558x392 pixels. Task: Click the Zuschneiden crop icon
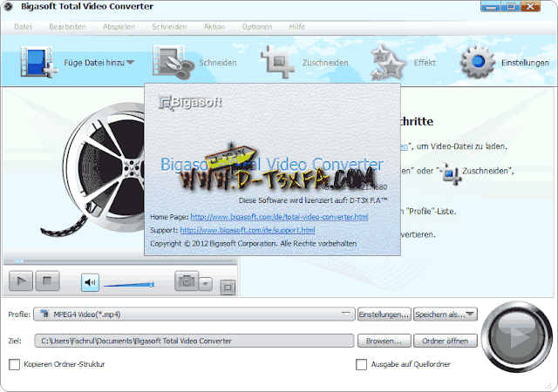[277, 62]
